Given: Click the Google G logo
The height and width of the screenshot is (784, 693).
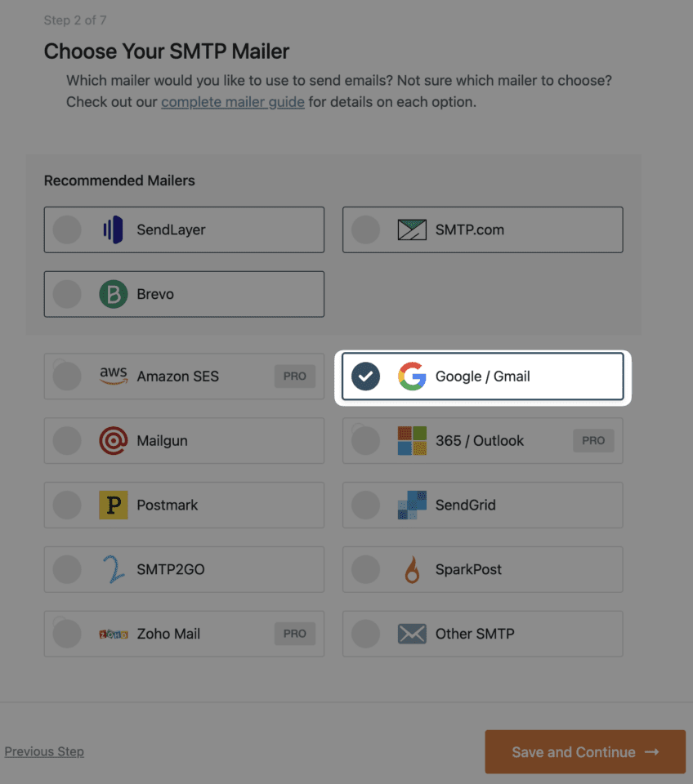Looking at the screenshot, I should click(x=412, y=376).
